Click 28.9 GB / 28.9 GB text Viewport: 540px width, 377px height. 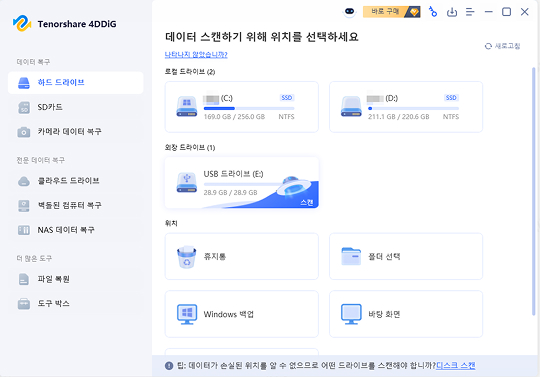pyautogui.click(x=230, y=192)
